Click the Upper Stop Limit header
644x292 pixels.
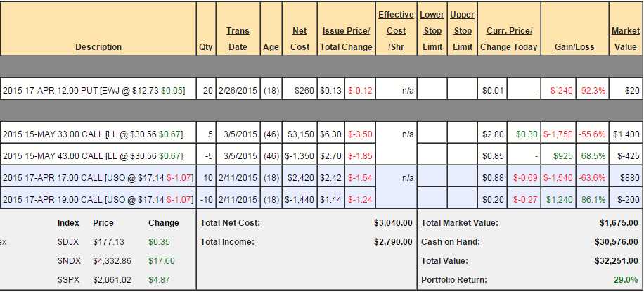click(462, 31)
